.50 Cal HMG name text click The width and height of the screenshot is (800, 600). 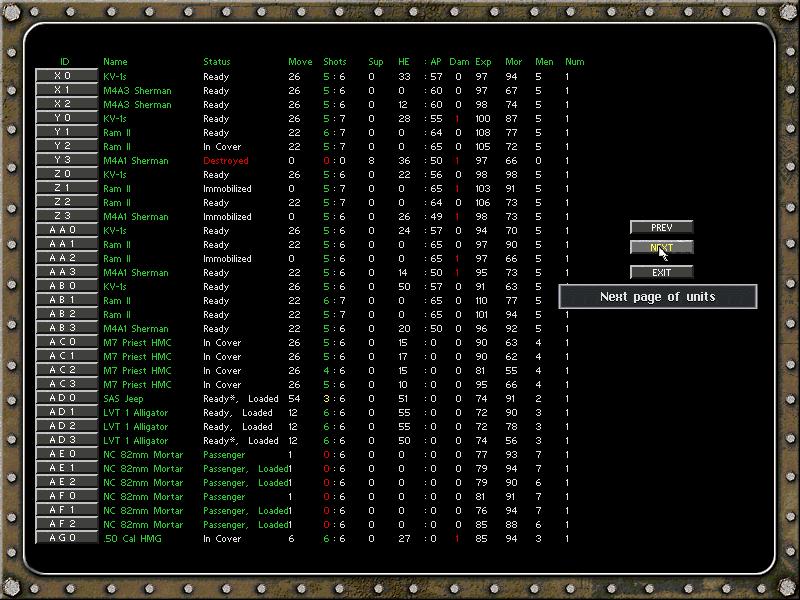[x=132, y=539]
